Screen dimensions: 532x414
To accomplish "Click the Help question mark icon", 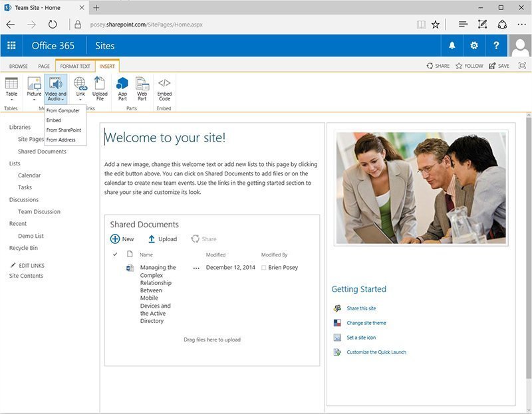I will point(495,47).
